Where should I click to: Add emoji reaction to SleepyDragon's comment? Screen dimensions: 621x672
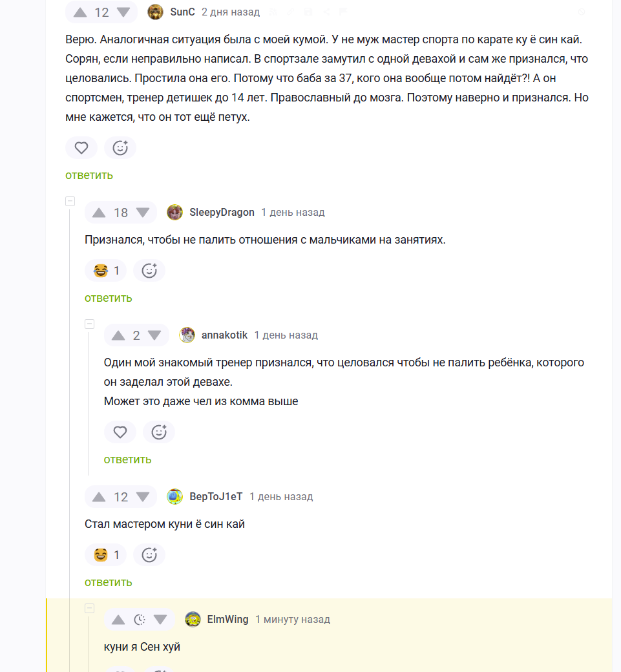[149, 271]
